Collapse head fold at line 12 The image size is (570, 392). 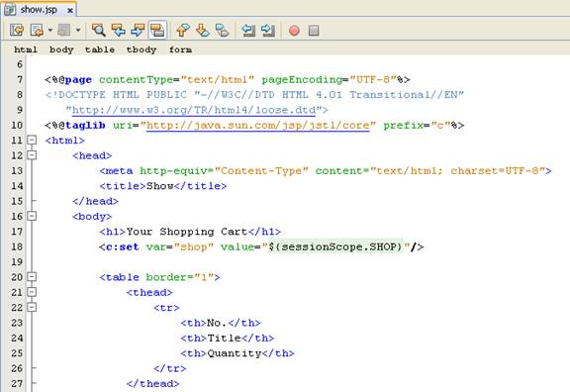[32, 155]
